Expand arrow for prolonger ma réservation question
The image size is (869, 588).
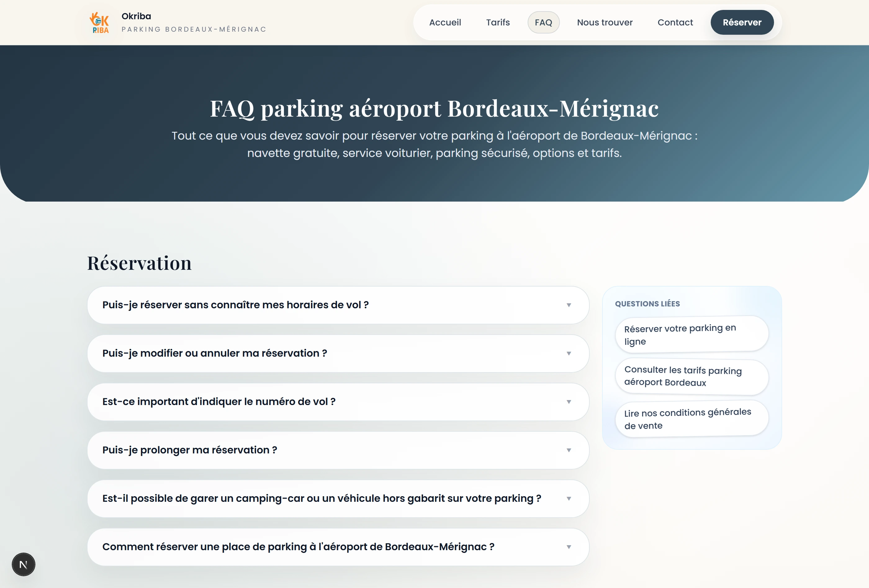tap(569, 450)
